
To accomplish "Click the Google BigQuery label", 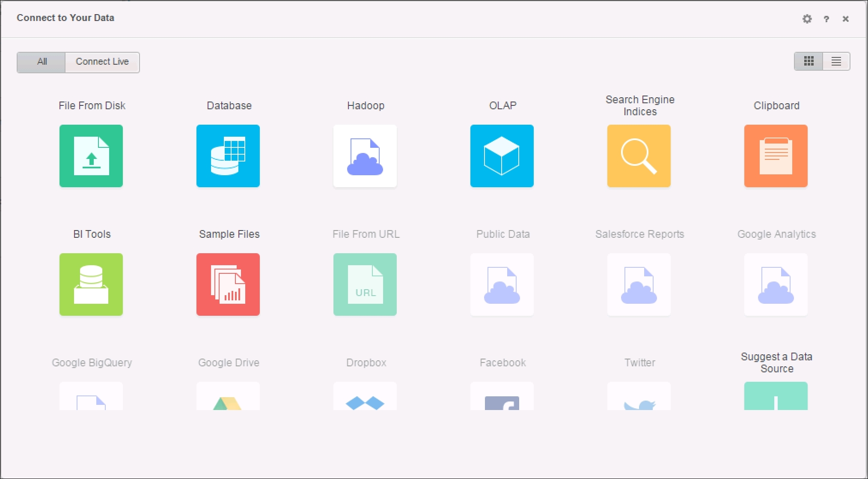I will click(x=92, y=363).
